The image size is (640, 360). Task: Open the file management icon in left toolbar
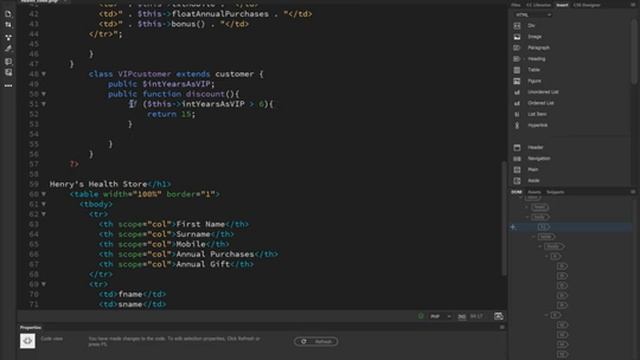coord(8,14)
